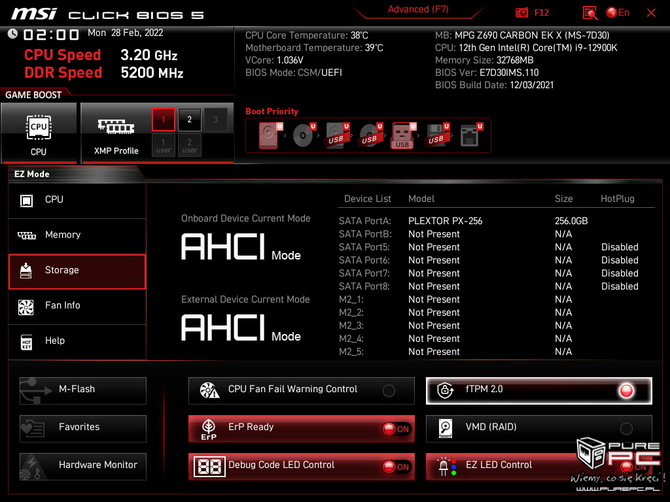The image size is (670, 502).
Task: Enable the VMD (RAID) switch
Action: pos(626,429)
